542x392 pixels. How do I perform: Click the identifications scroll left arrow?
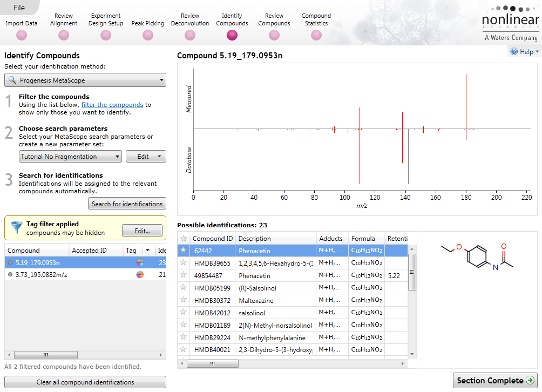point(182,363)
